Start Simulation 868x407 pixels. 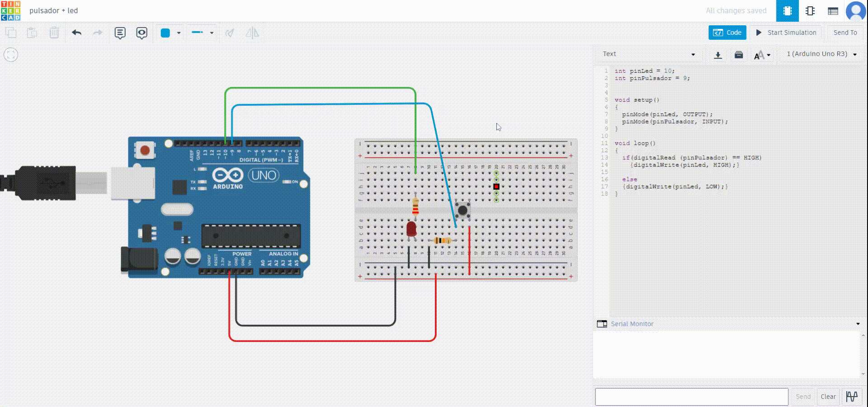tap(786, 33)
